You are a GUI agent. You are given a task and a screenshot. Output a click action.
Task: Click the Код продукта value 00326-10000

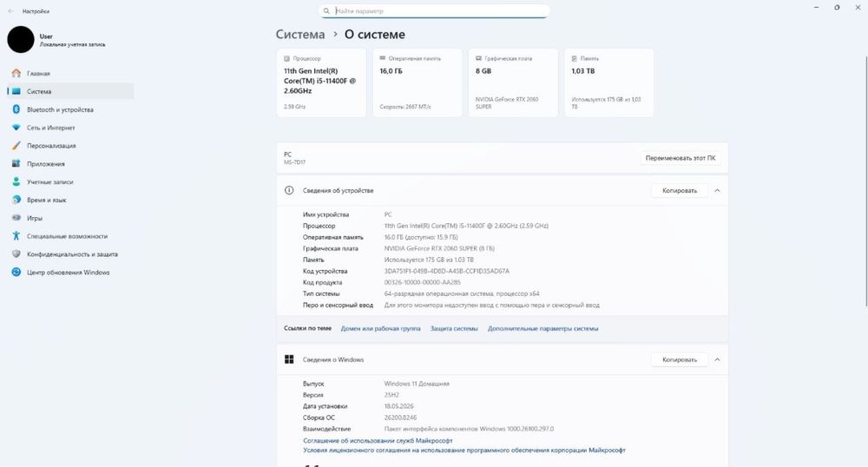[x=423, y=282]
